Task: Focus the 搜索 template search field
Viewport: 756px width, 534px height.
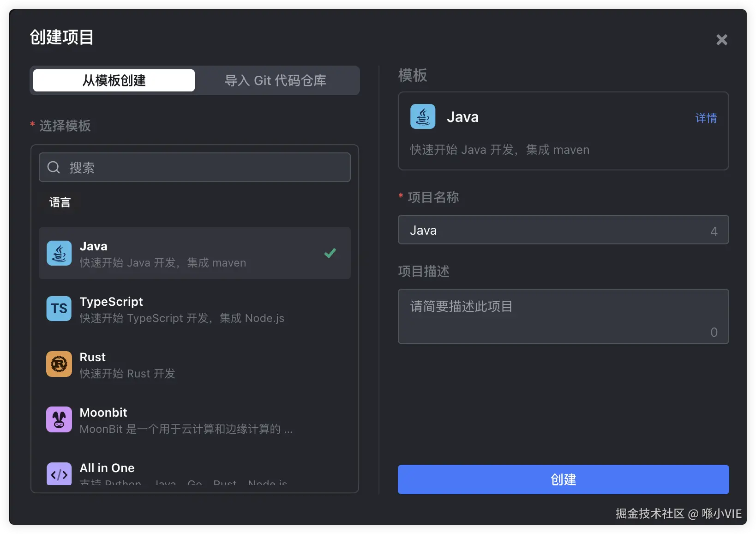Action: coord(195,167)
